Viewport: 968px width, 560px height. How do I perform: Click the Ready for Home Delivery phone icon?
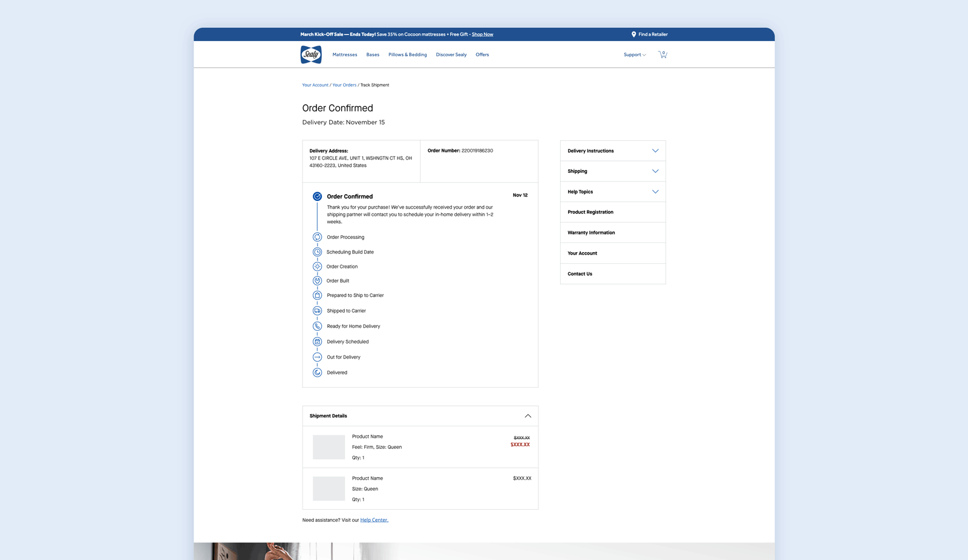pos(317,327)
